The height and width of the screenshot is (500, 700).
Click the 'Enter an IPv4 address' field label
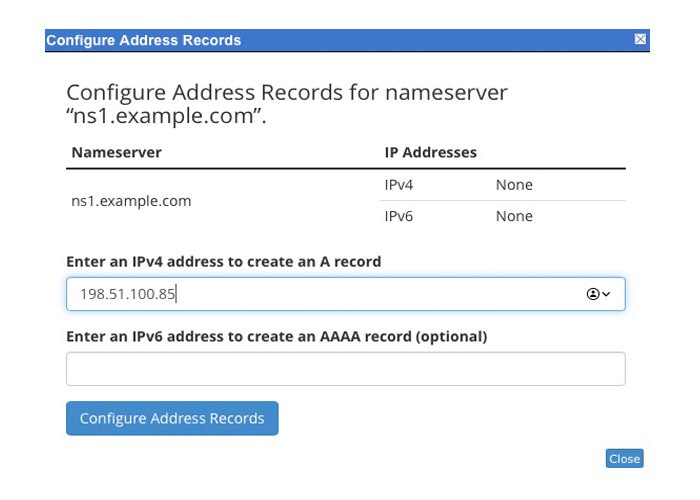click(x=223, y=262)
